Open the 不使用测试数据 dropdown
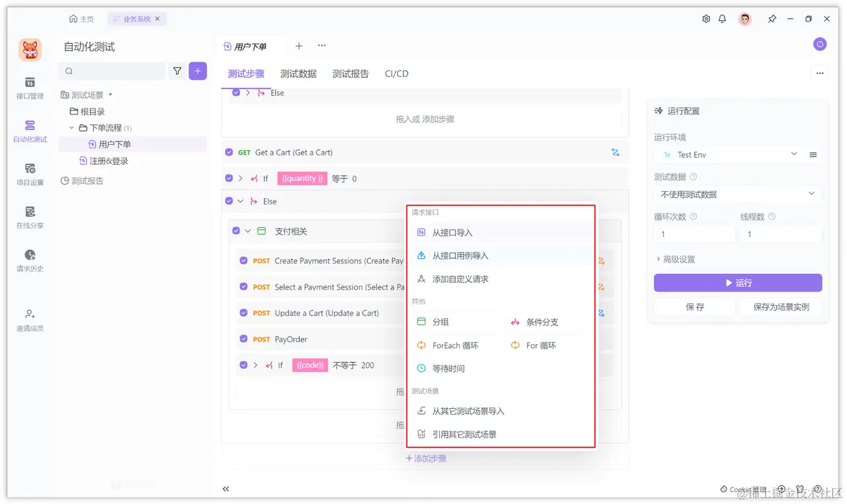This screenshot has width=847, height=504. point(737,193)
